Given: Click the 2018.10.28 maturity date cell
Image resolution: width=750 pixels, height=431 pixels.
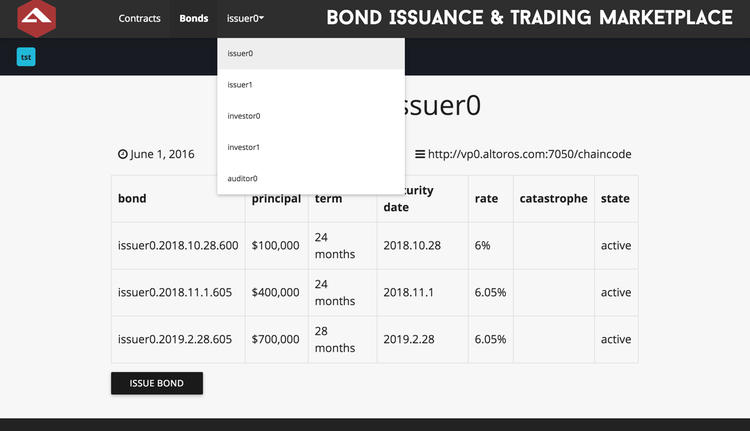Looking at the screenshot, I should pyautogui.click(x=422, y=245).
